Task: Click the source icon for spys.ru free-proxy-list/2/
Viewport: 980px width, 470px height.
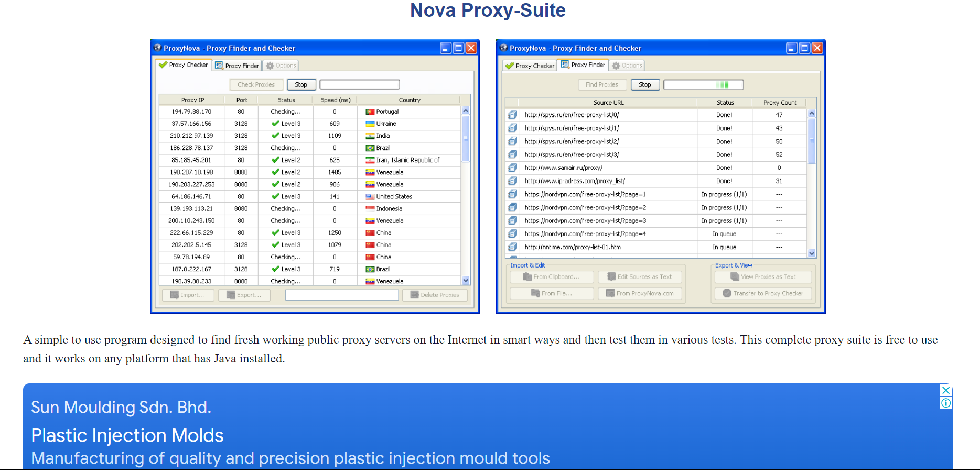Action: click(x=512, y=141)
